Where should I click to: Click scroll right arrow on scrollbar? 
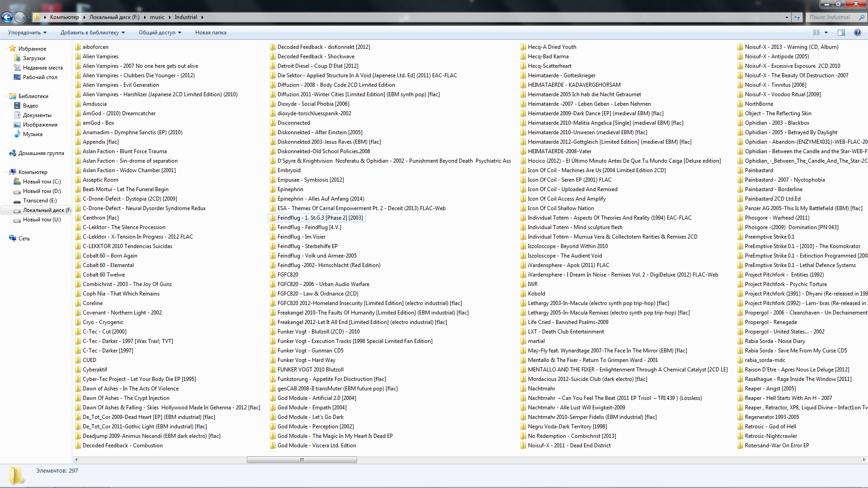click(x=863, y=460)
